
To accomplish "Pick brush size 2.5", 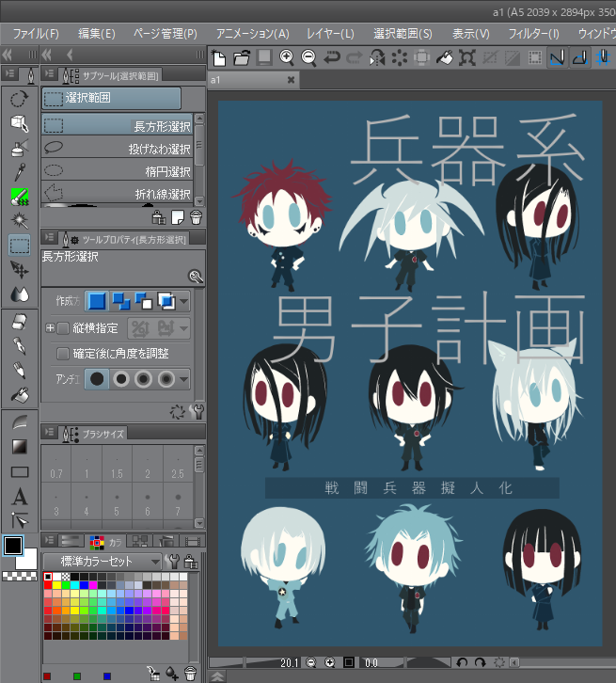I will pyautogui.click(x=178, y=464).
